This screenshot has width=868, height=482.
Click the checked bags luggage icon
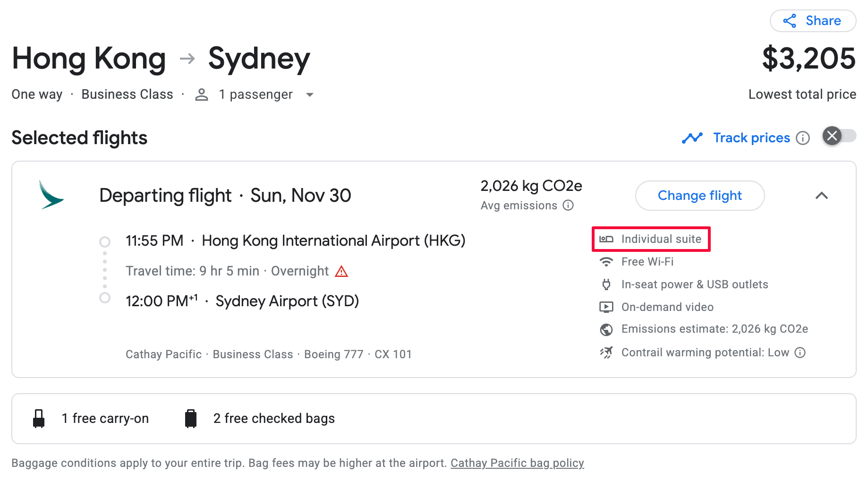click(x=191, y=419)
